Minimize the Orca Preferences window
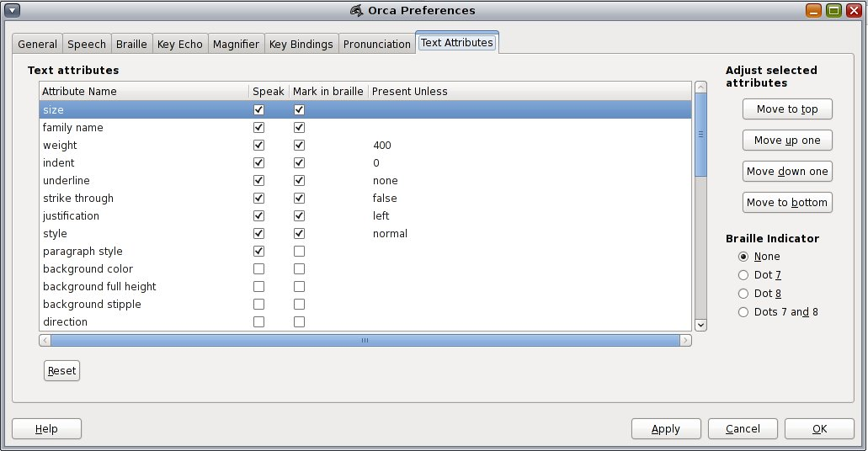 813,10
